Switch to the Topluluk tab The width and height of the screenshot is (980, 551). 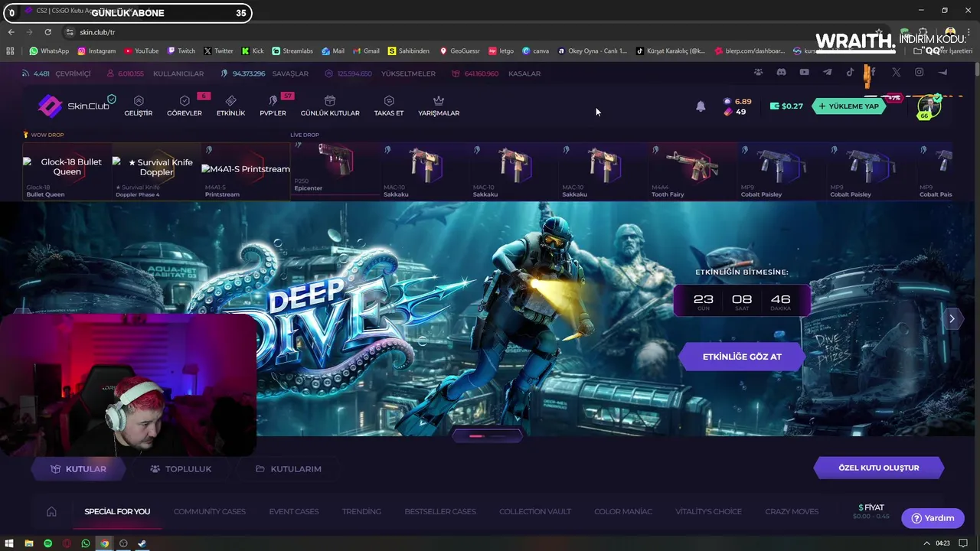click(x=181, y=468)
